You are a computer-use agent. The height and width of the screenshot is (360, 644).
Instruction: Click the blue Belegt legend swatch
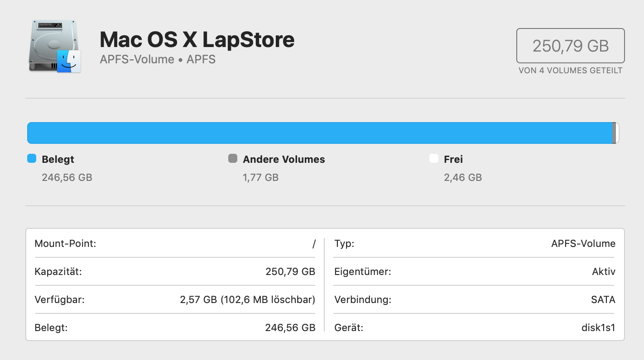tap(32, 158)
